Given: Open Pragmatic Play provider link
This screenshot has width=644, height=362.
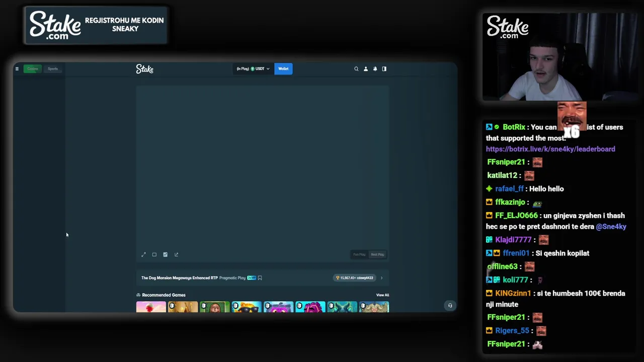Looking at the screenshot, I should (x=232, y=278).
